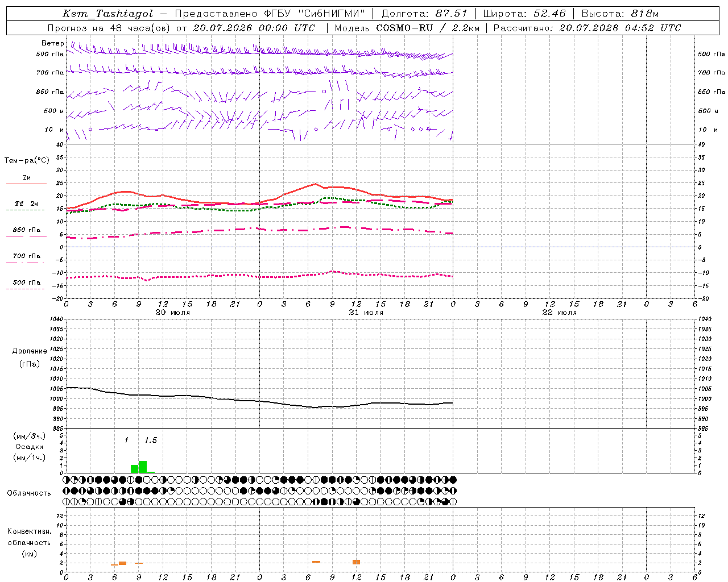Click the Рассчитано calculation timestamp in header
This screenshot has height=582, width=728.
587,28
